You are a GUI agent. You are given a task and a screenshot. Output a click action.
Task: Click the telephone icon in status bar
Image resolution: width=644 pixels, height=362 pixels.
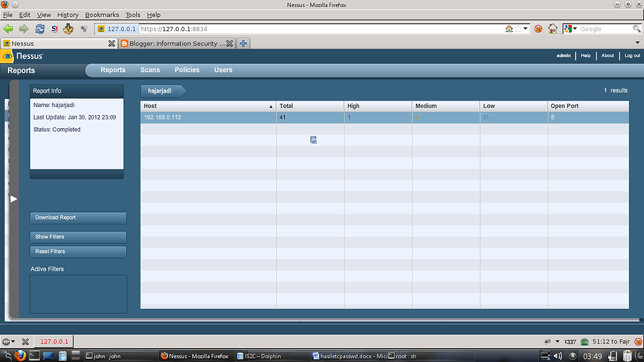(585, 342)
